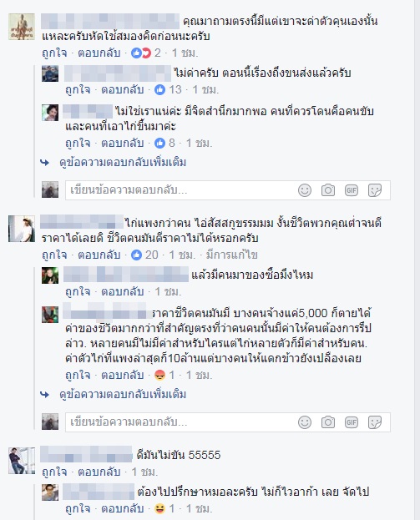
Task: Open reactions on comment with 20 likes
Action: [x=136, y=255]
